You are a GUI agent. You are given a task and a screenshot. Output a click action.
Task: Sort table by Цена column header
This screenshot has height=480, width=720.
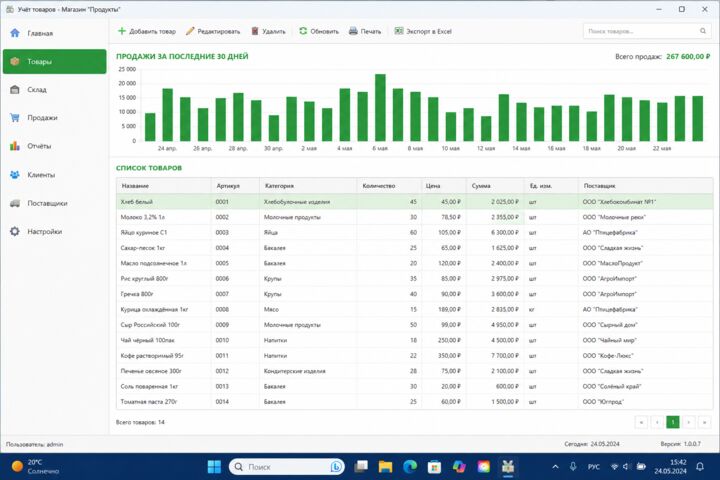(444, 186)
